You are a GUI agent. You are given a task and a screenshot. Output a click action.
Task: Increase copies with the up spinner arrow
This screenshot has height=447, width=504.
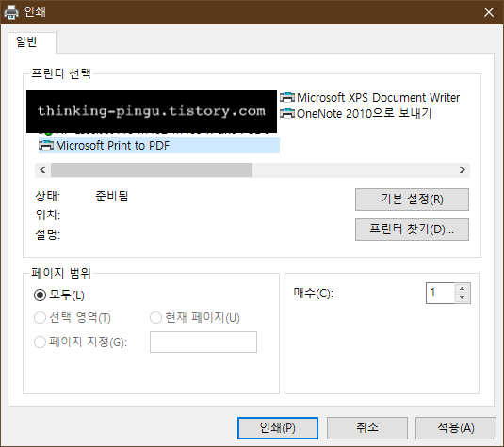[x=463, y=288]
